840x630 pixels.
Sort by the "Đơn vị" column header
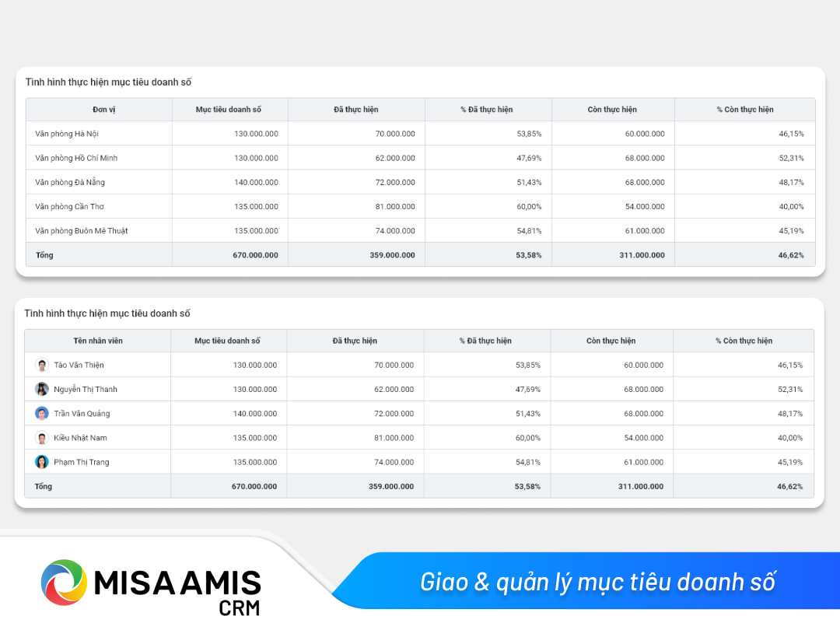point(99,110)
